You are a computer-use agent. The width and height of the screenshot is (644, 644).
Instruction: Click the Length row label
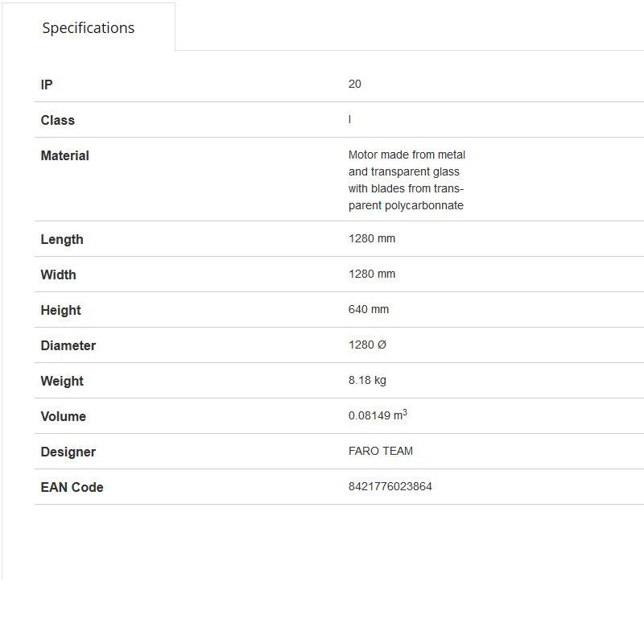(x=62, y=239)
